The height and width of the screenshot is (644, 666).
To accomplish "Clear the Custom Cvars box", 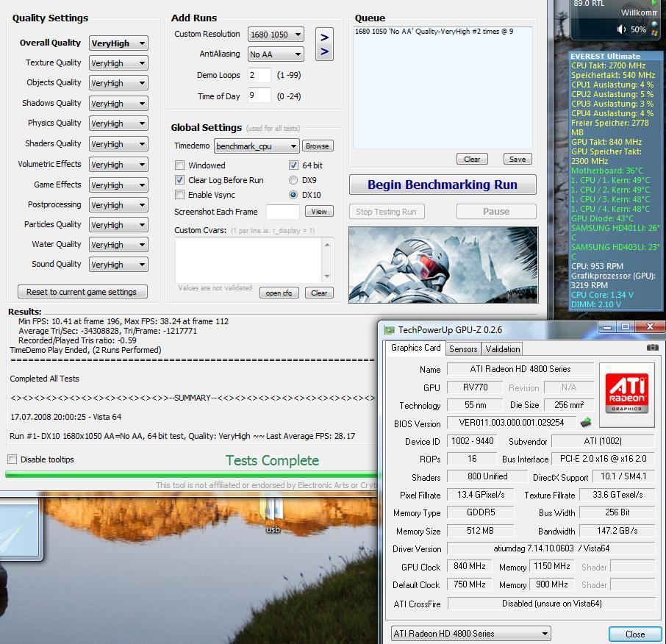I will (x=319, y=293).
